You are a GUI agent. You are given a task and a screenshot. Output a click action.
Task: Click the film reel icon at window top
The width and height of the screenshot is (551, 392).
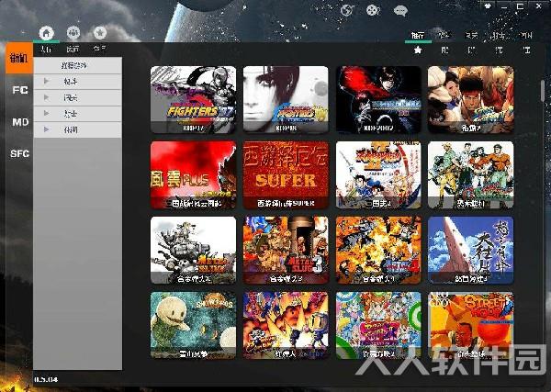coord(373,10)
